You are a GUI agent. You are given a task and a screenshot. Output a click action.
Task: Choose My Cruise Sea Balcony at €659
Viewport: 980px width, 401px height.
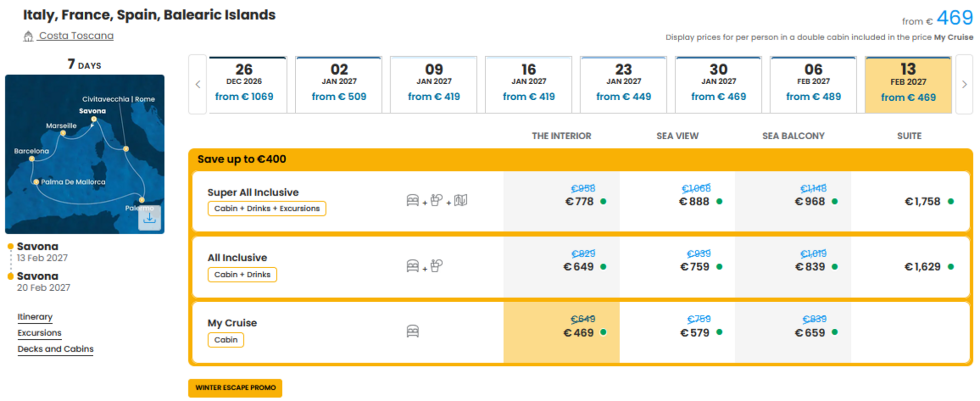(793, 332)
